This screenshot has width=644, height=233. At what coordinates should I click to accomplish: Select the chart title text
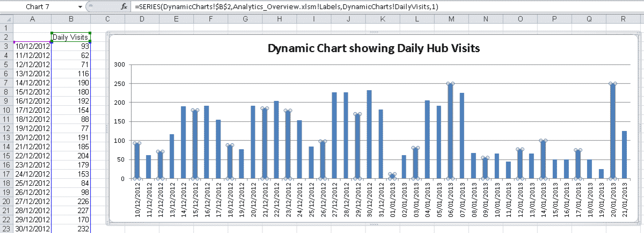[x=373, y=48]
